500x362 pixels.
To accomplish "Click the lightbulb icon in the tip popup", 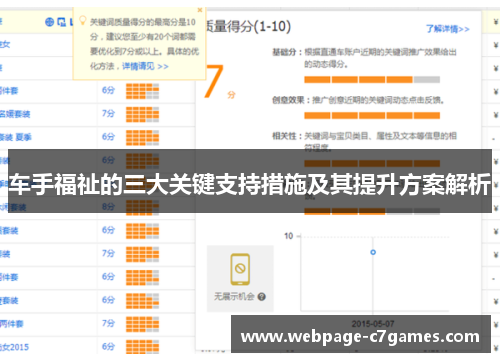I will 82,20.
